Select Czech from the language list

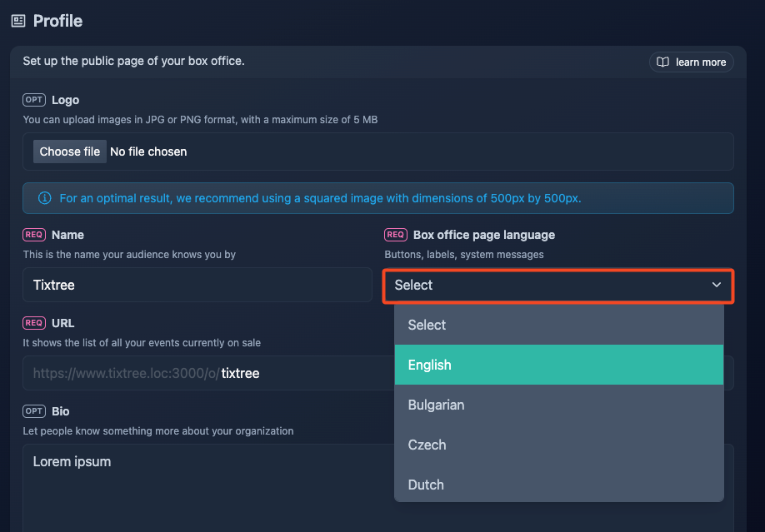[x=558, y=445]
